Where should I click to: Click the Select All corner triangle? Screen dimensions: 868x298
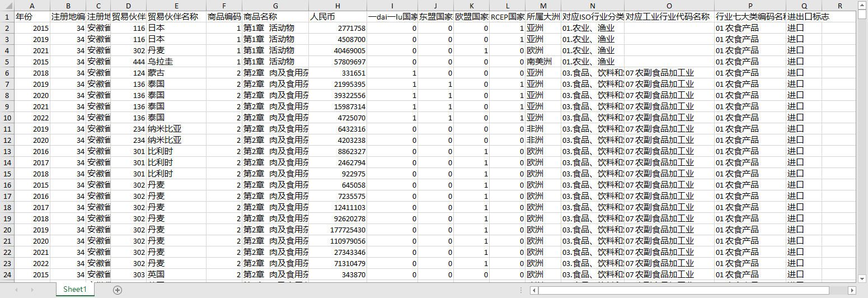tap(7, 6)
